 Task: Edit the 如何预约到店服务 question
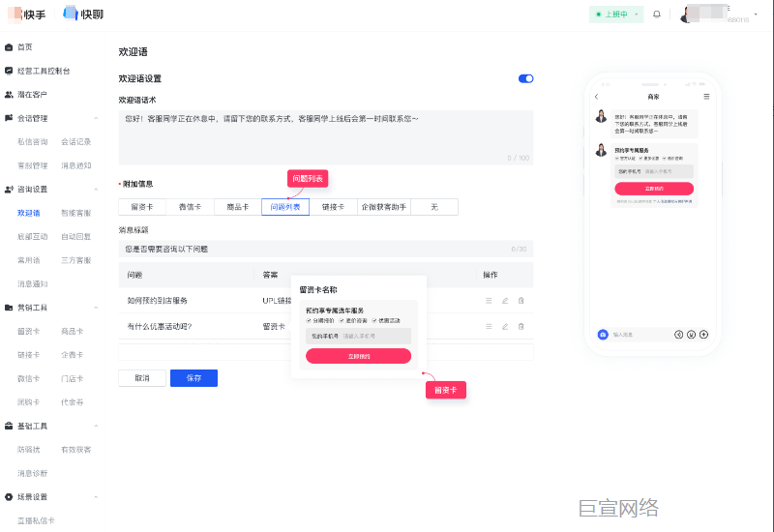click(x=505, y=301)
